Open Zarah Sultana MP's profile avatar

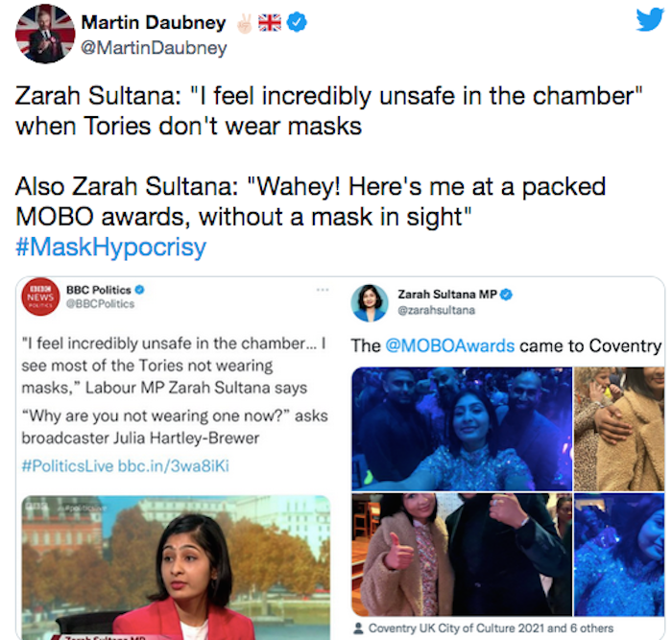(370, 303)
